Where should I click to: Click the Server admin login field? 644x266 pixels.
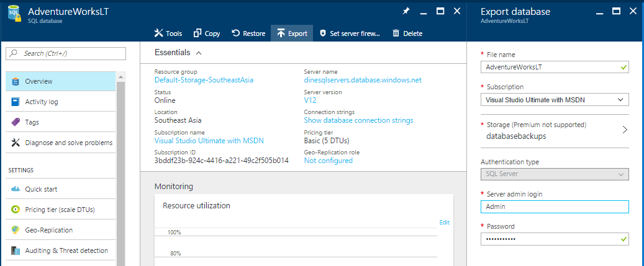click(x=555, y=206)
